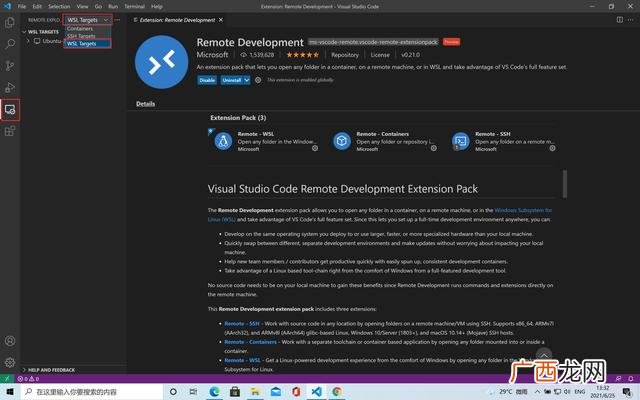The height and width of the screenshot is (400, 640).
Task: Click the Uninstall button
Action: pyautogui.click(x=232, y=80)
